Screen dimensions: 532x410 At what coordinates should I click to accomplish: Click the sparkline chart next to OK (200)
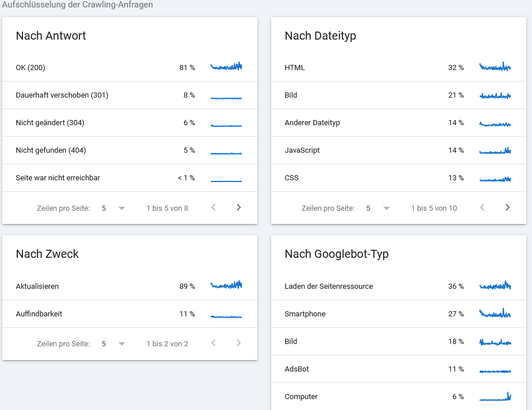[x=226, y=66]
